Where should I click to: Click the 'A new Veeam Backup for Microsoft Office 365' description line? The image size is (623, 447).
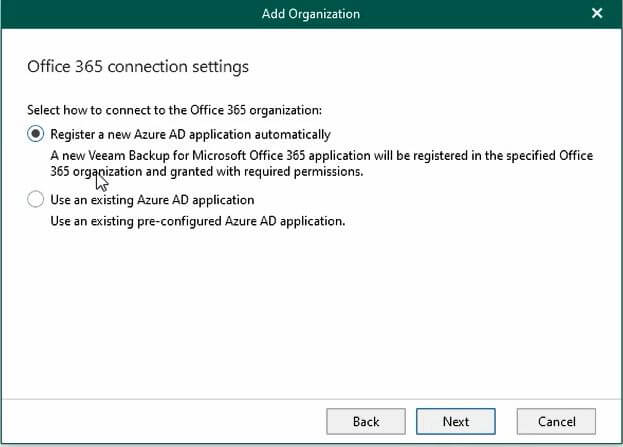tap(320, 156)
